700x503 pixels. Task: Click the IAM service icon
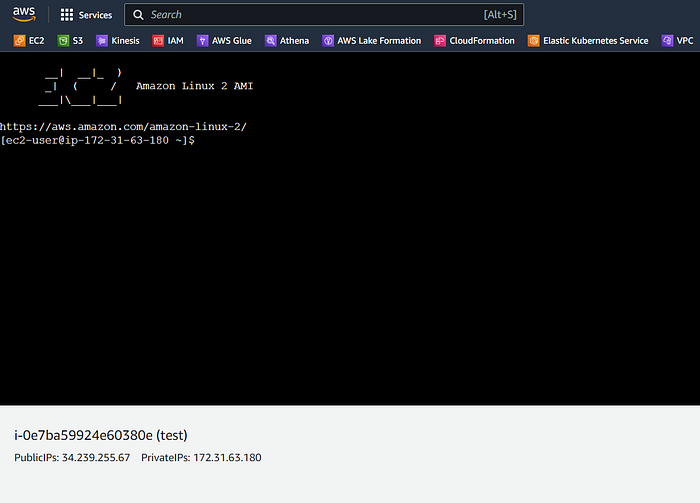(x=158, y=41)
